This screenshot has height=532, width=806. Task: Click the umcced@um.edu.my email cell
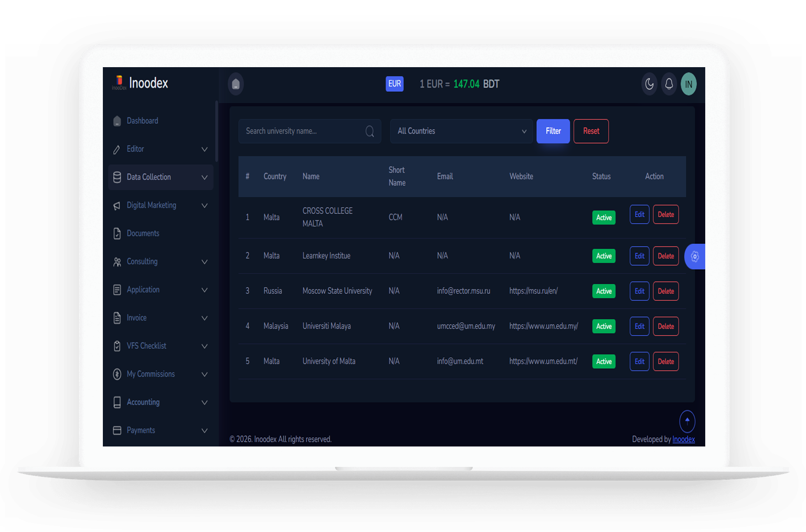tap(466, 326)
